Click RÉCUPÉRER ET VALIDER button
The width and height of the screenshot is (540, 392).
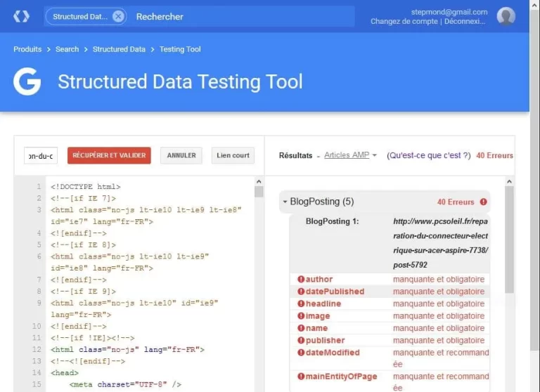(x=109, y=155)
